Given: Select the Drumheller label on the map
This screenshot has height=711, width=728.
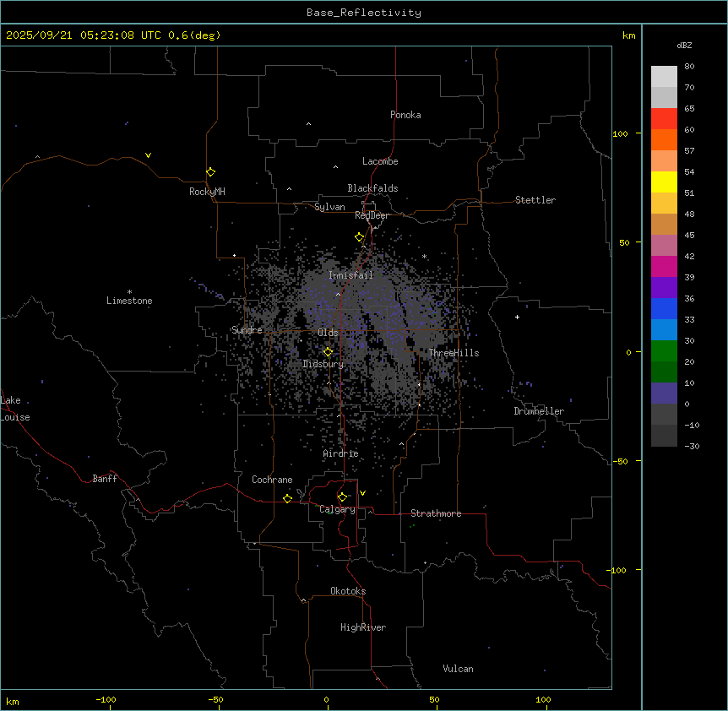Looking at the screenshot, I should pyautogui.click(x=539, y=411).
